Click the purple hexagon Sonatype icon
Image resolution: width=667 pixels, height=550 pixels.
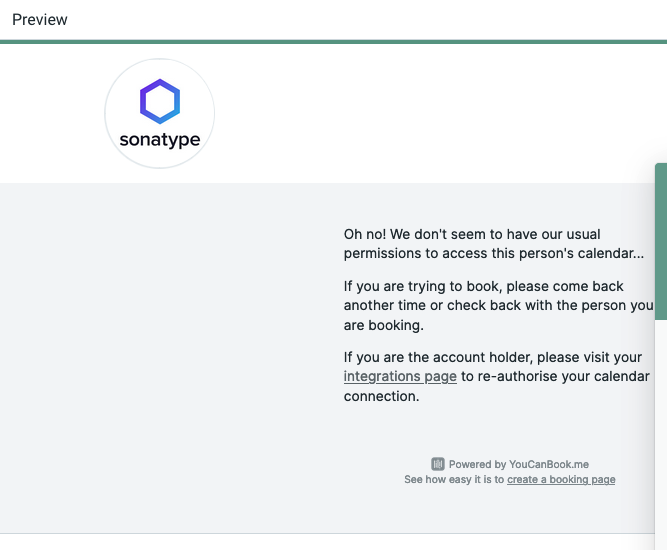pos(160,101)
